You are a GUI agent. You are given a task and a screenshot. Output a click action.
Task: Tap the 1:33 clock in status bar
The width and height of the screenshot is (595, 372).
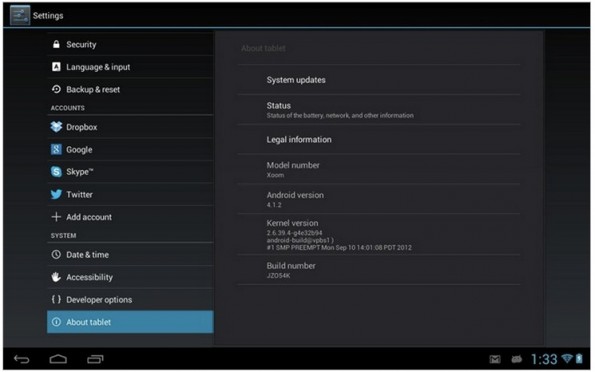tap(544, 359)
